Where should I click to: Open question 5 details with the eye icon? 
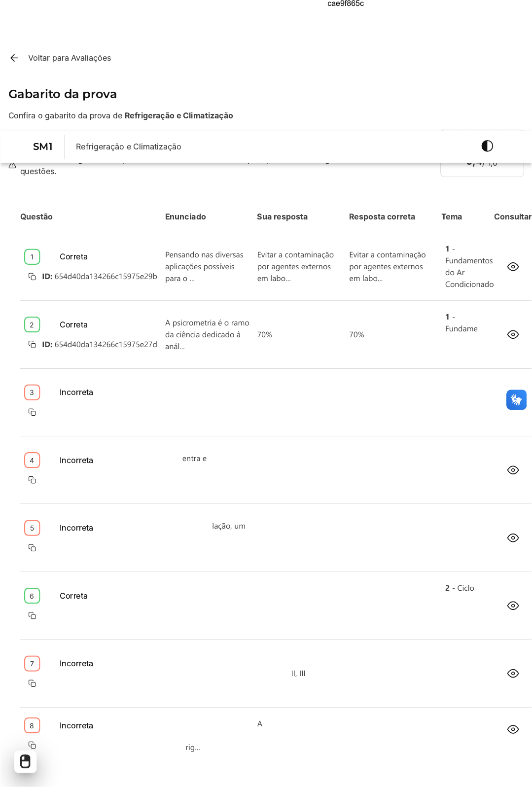(513, 538)
